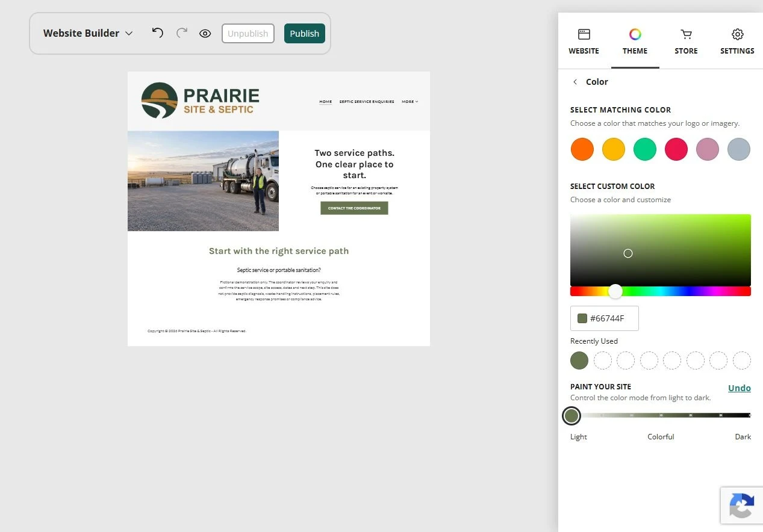Select the mauve pink matching color
The width and height of the screenshot is (763, 532).
click(708, 149)
